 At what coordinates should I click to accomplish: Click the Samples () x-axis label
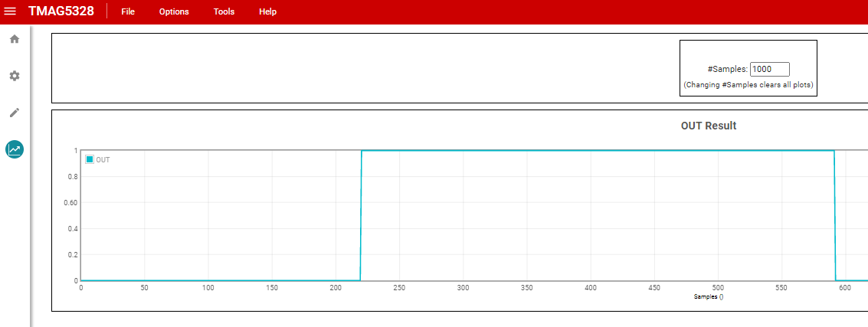click(x=709, y=296)
